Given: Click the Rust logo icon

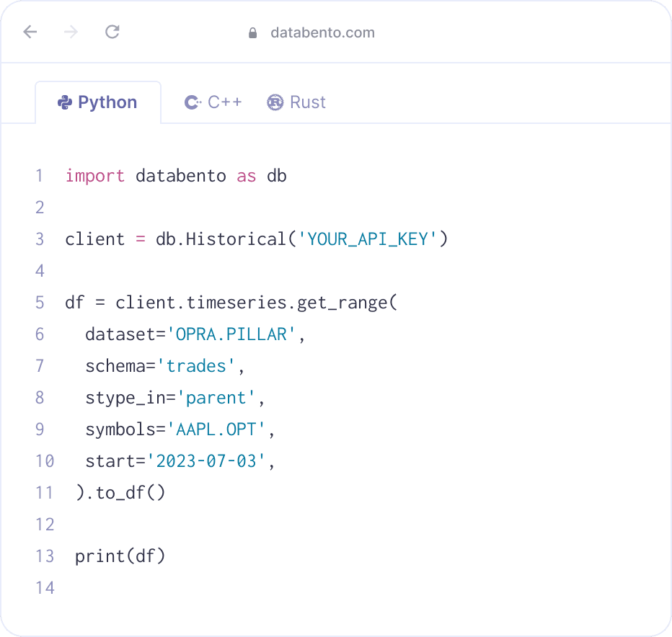Looking at the screenshot, I should click(x=275, y=102).
